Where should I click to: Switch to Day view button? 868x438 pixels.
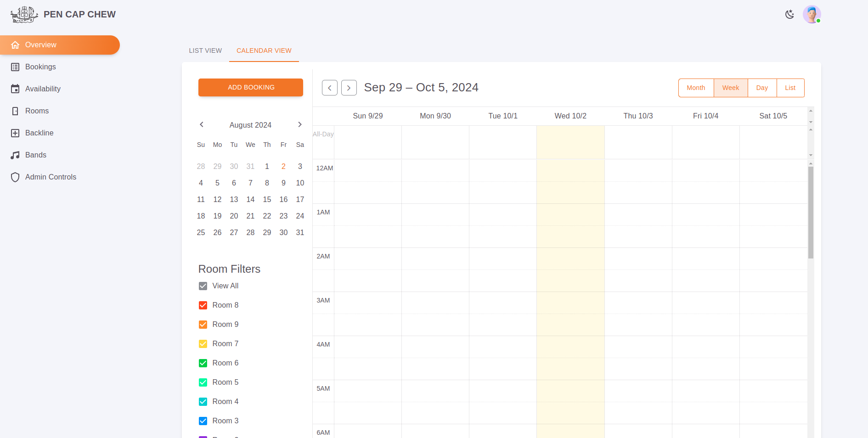point(762,88)
